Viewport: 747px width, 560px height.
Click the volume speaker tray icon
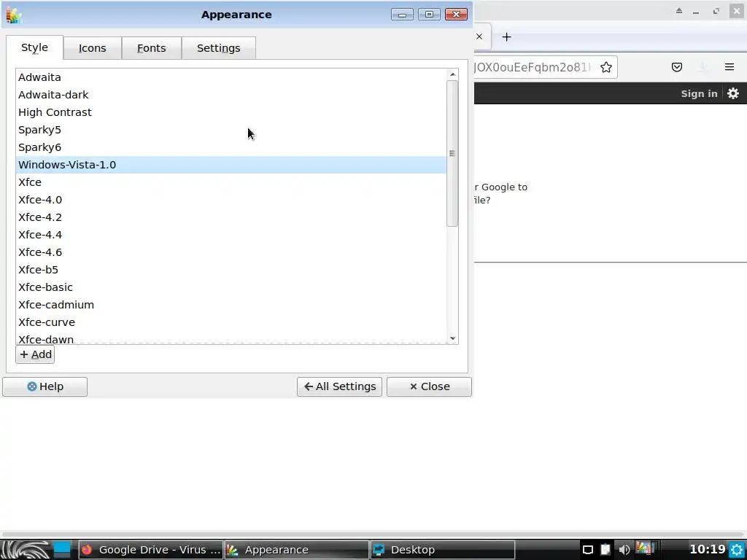[624, 550]
